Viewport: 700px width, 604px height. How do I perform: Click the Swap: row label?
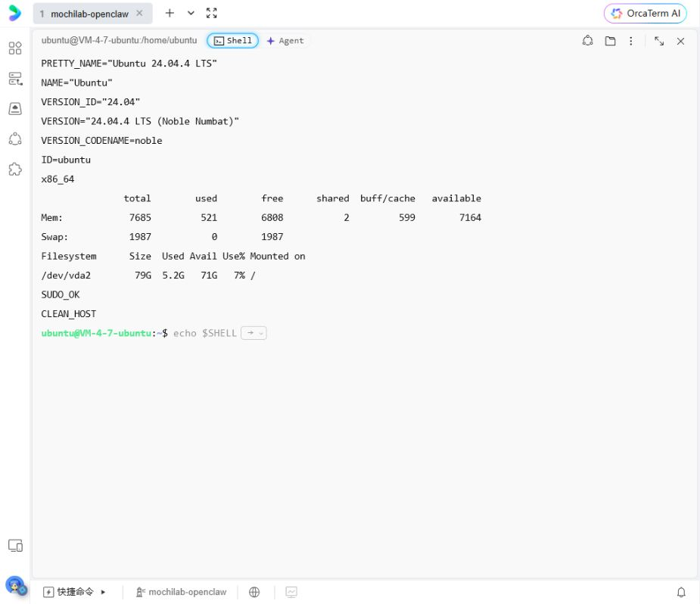[54, 237]
